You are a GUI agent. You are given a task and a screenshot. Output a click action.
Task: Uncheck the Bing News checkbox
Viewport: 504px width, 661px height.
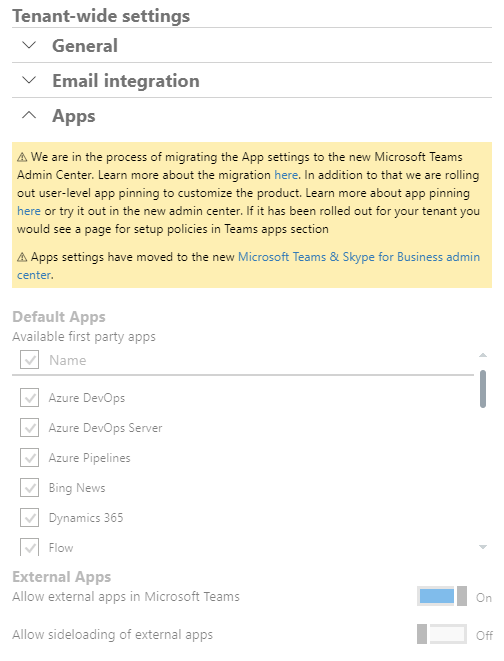point(29,488)
